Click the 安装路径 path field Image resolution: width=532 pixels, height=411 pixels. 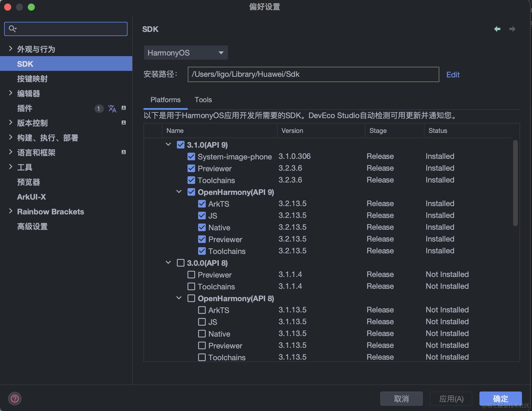[313, 74]
